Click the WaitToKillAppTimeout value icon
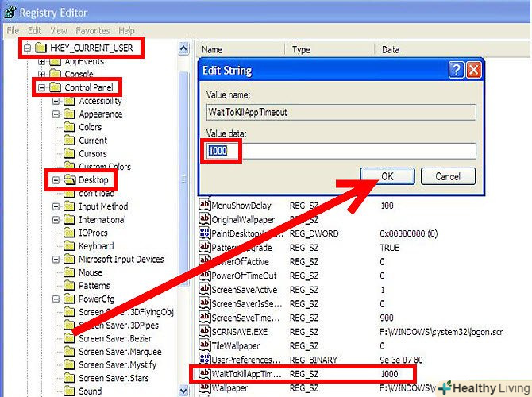 (205, 373)
